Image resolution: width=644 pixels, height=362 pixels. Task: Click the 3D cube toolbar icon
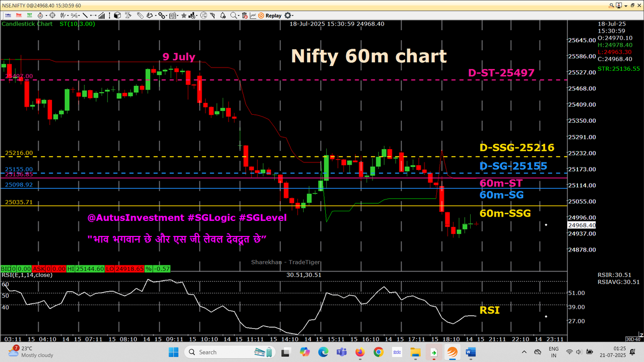click(x=118, y=16)
